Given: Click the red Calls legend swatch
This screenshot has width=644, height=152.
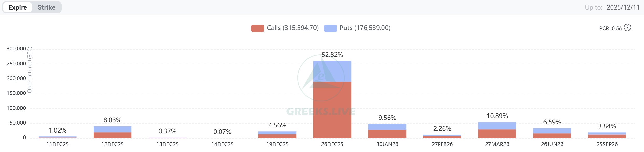Looking at the screenshot, I should pyautogui.click(x=257, y=28).
